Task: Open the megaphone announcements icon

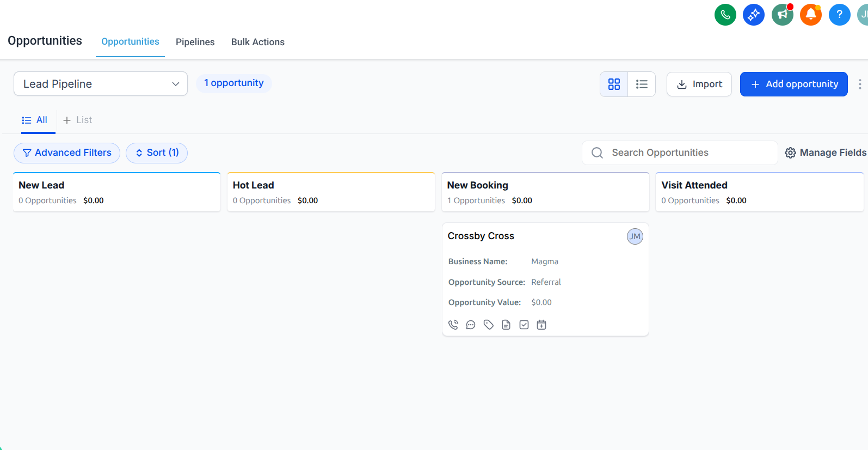Action: point(782,15)
